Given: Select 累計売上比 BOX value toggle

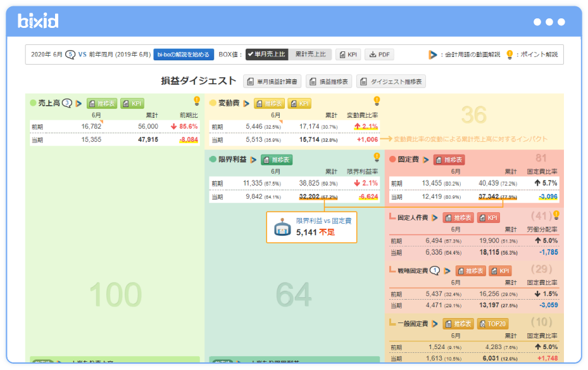Looking at the screenshot, I should click(x=310, y=54).
